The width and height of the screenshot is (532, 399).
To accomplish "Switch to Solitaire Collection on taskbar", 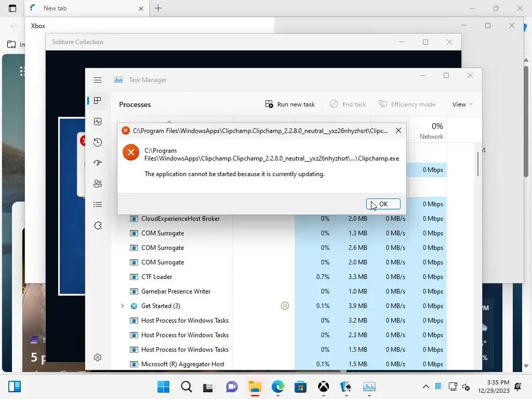I will [346, 387].
